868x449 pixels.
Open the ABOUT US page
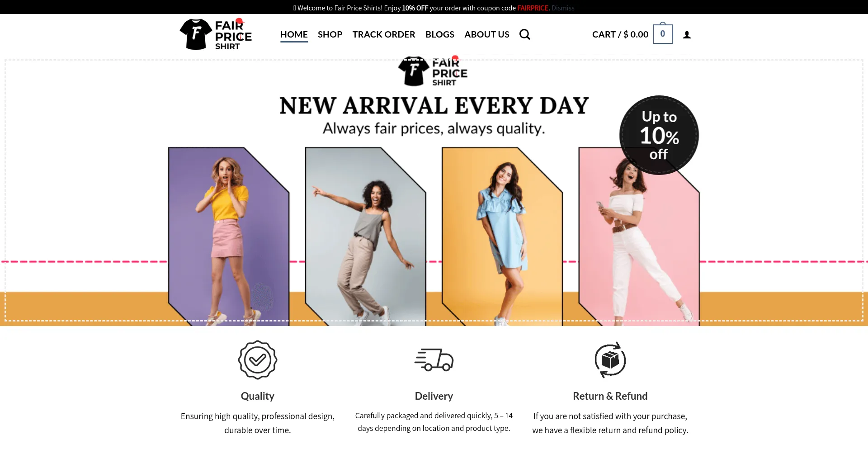[x=487, y=34]
